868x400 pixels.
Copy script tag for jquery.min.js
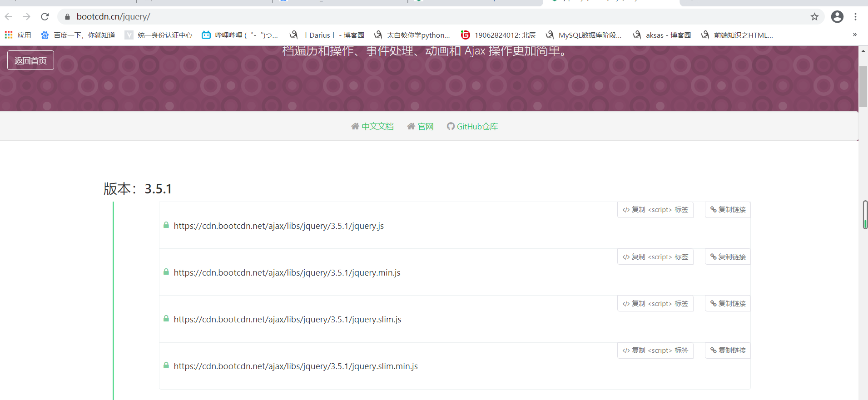pyautogui.click(x=655, y=257)
